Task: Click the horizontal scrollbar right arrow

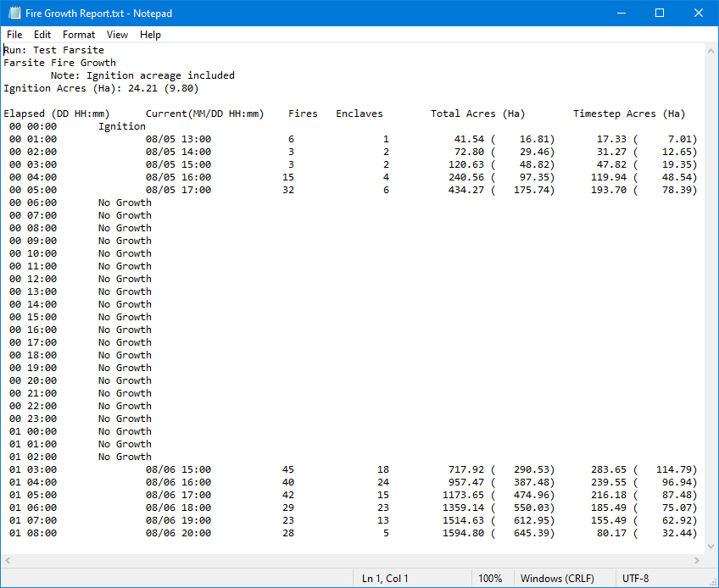Action: [697, 561]
